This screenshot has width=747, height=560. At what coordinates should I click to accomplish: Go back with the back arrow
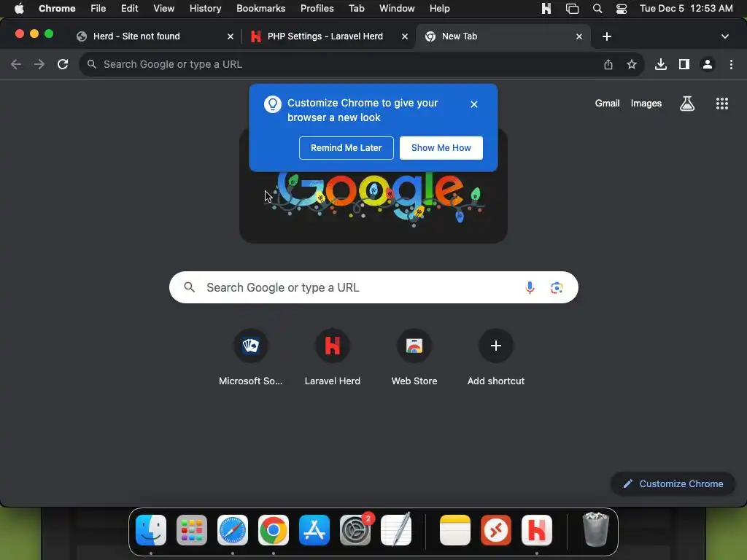(x=16, y=64)
